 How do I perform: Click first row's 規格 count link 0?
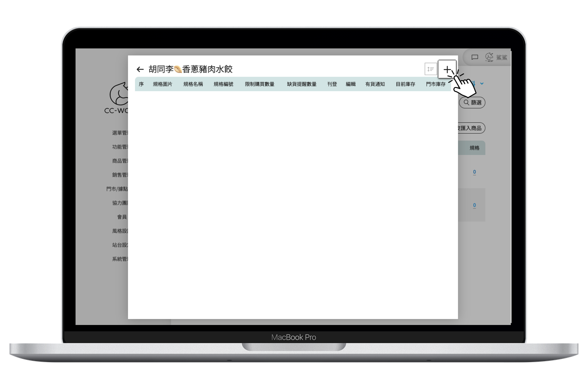click(x=474, y=172)
